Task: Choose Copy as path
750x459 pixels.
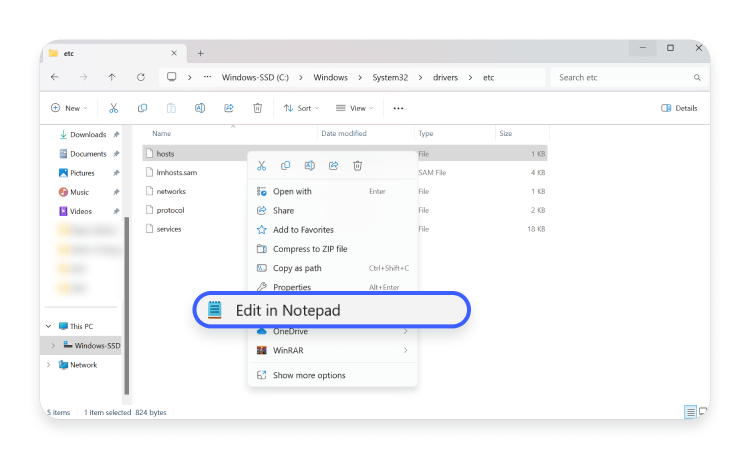Action: click(x=332, y=268)
